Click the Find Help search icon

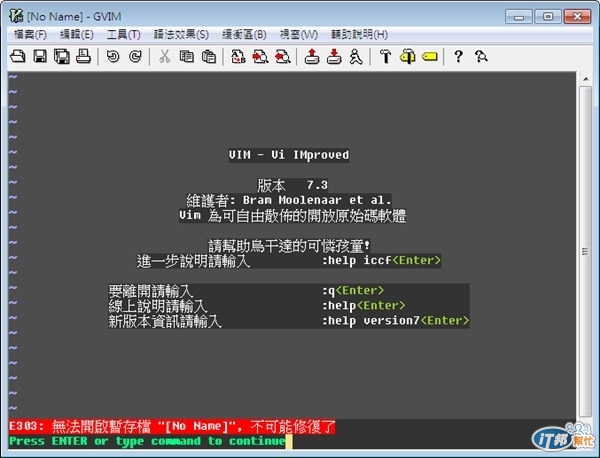click(481, 57)
